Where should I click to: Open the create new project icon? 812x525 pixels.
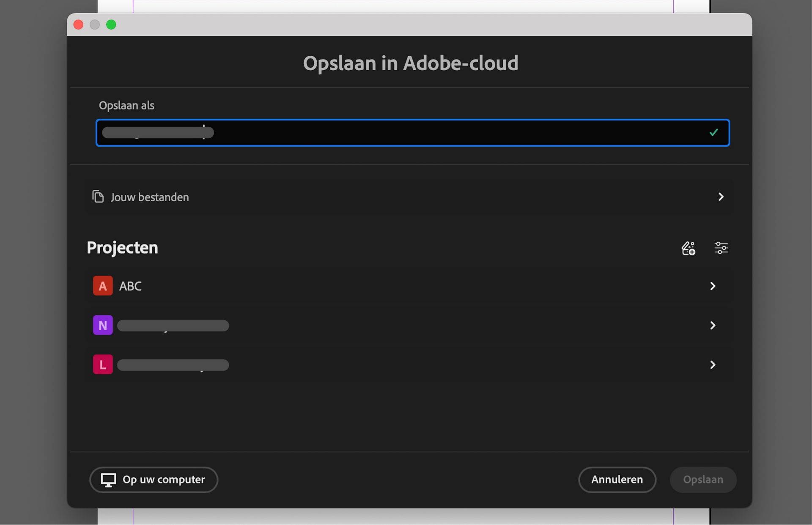point(688,248)
